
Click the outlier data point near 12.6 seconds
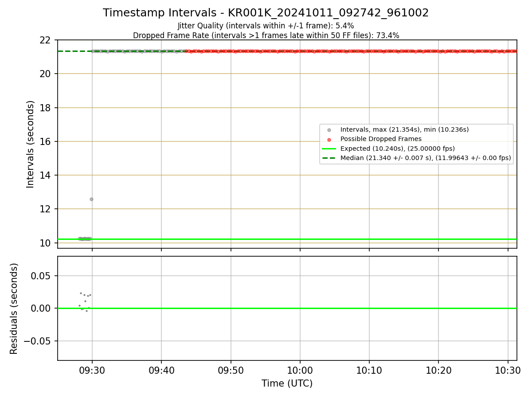(91, 199)
